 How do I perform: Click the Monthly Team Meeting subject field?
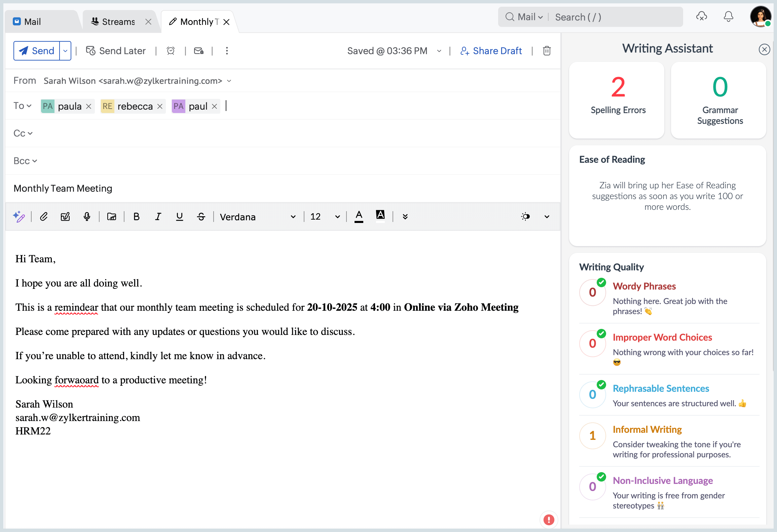63,188
